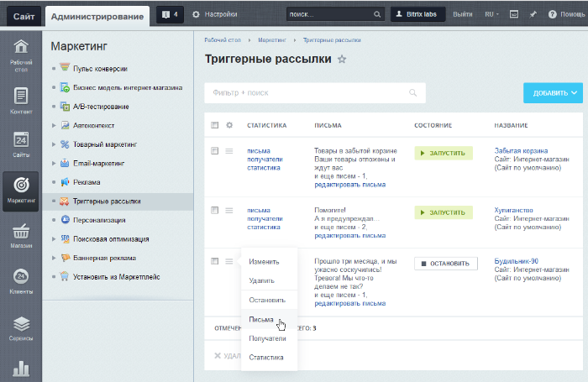
Task: Open Помощь help icon
Action: (x=566, y=14)
